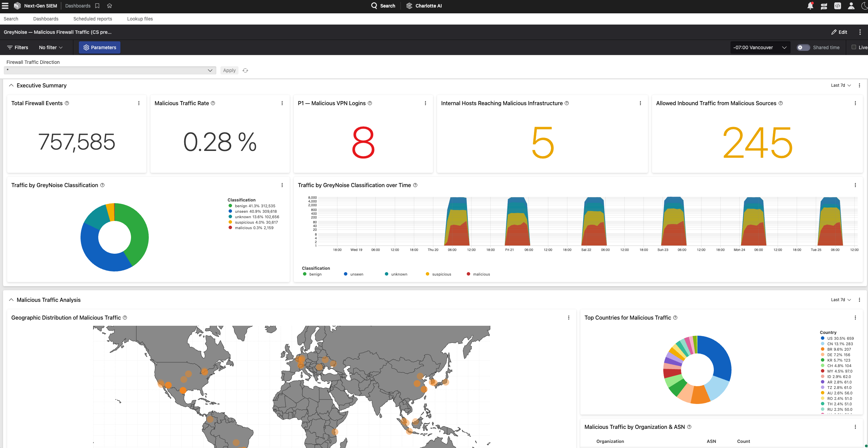Open Malicious Traffic by Organization & ASN menu
The image size is (868, 448).
(855, 427)
